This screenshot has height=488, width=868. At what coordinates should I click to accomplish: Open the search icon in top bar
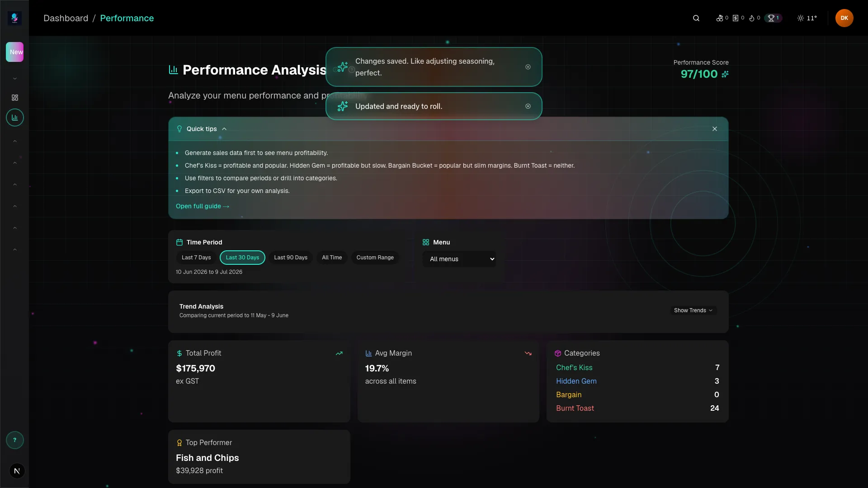point(696,18)
